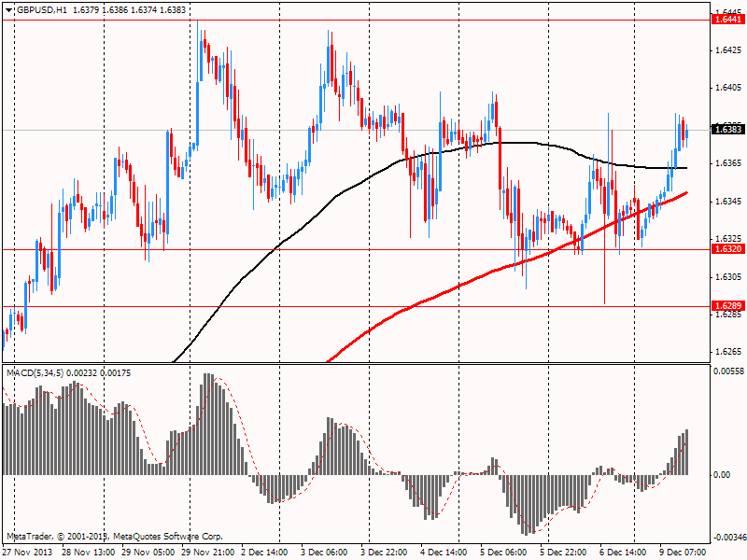Select the 2 Dec 14:00 time axis label
This screenshot has width=747, height=560.
tap(265, 553)
